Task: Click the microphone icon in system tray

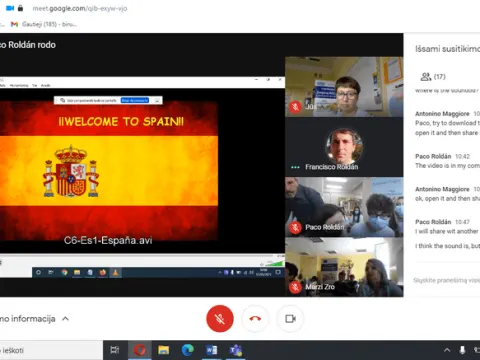Action: click(462, 350)
